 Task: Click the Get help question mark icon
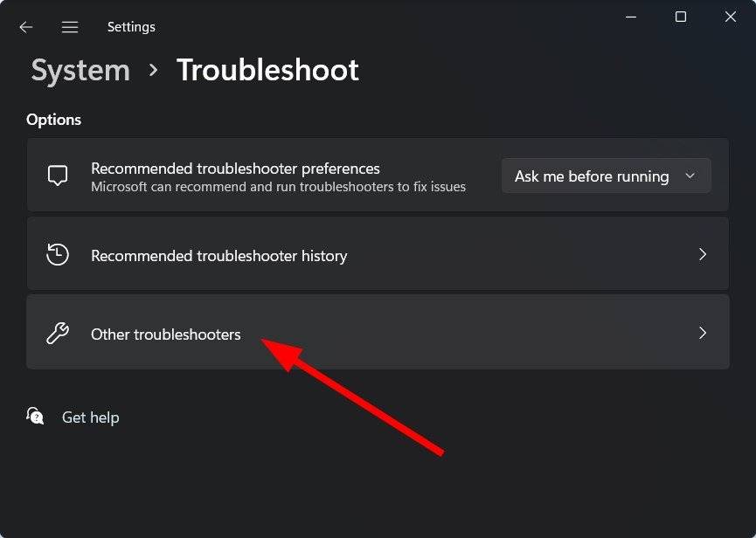[35, 417]
